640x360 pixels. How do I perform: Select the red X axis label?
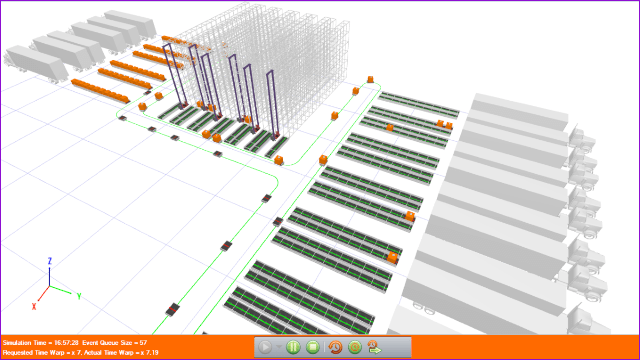(x=34, y=306)
